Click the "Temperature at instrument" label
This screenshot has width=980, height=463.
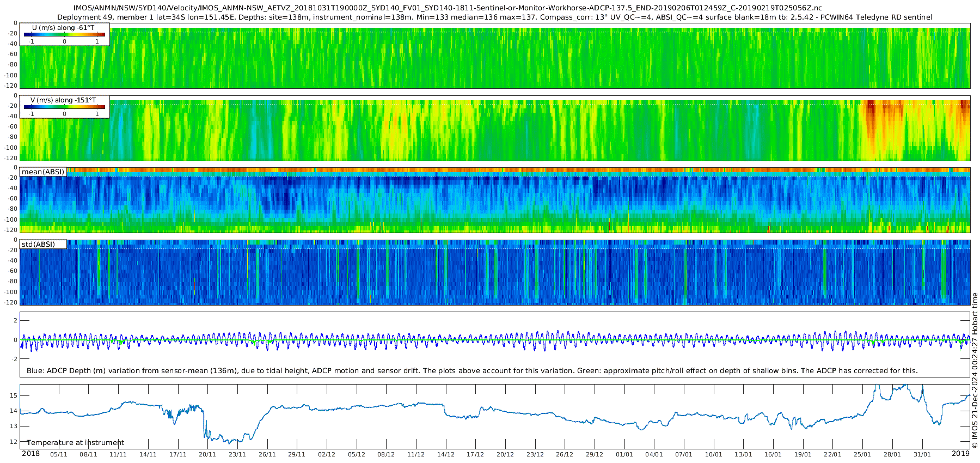[x=75, y=443]
